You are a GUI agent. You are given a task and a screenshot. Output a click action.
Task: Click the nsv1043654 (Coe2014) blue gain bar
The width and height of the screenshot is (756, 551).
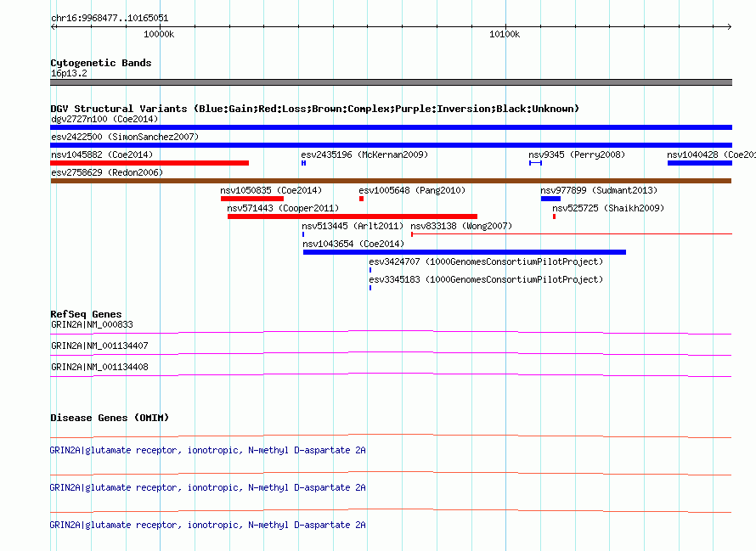coord(465,252)
